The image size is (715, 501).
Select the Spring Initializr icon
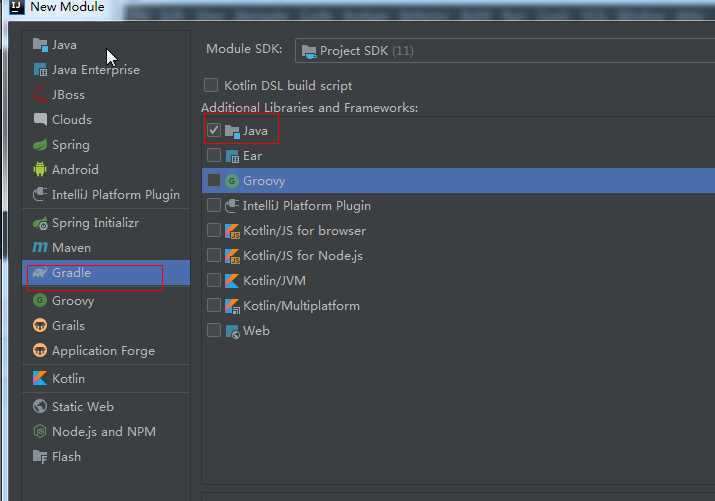40,223
